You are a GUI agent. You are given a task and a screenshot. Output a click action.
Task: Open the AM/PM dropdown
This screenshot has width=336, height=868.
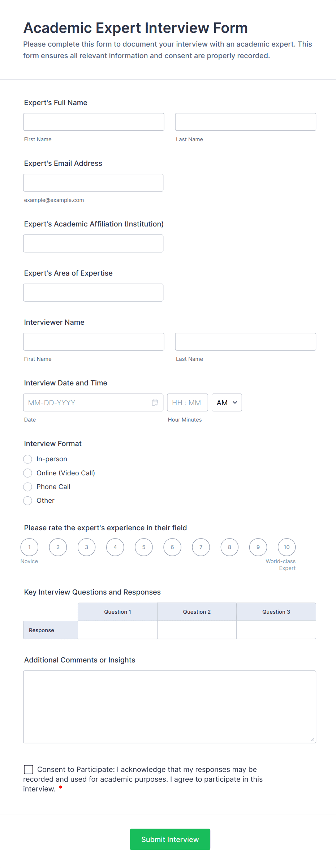click(227, 402)
